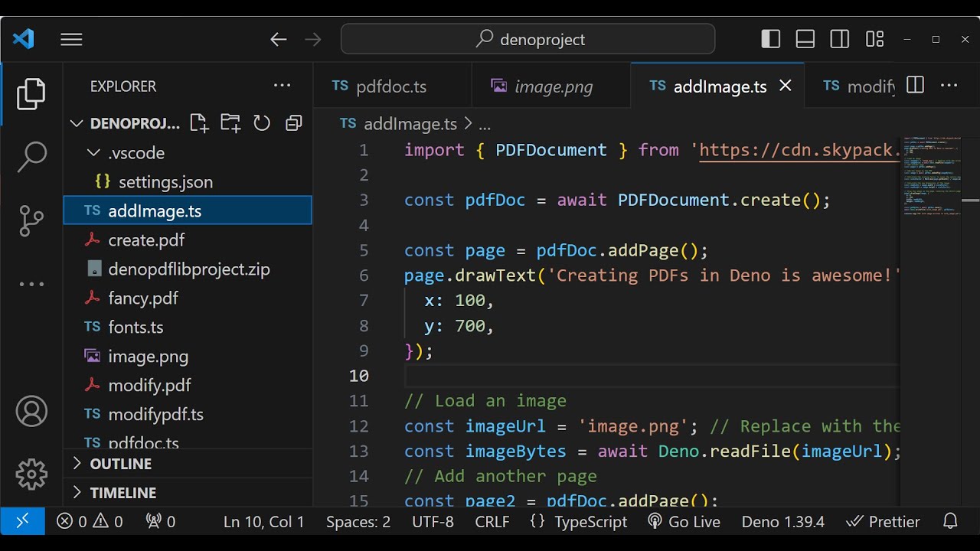980x551 pixels.
Task: Collapse all folders in Explorer
Action: pyautogui.click(x=293, y=123)
